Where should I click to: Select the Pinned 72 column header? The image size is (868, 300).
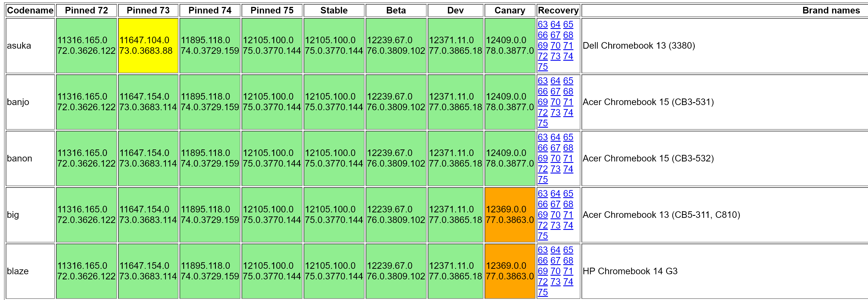coord(86,11)
